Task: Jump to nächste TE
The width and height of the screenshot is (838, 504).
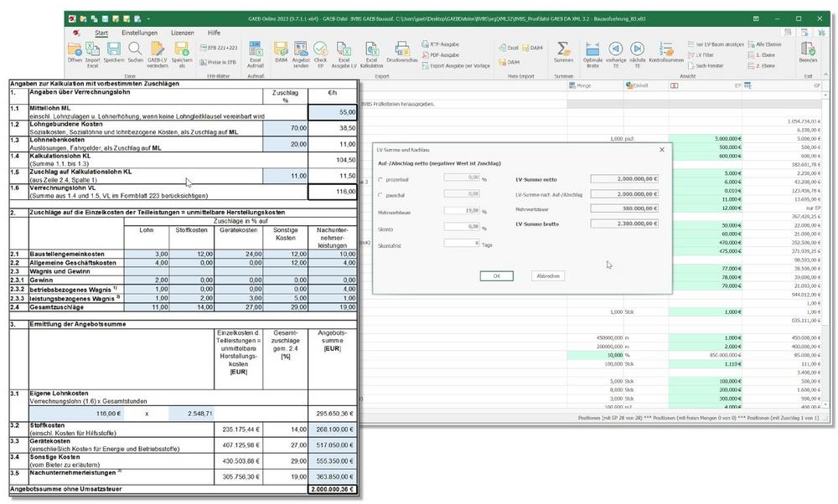Action: point(637,49)
